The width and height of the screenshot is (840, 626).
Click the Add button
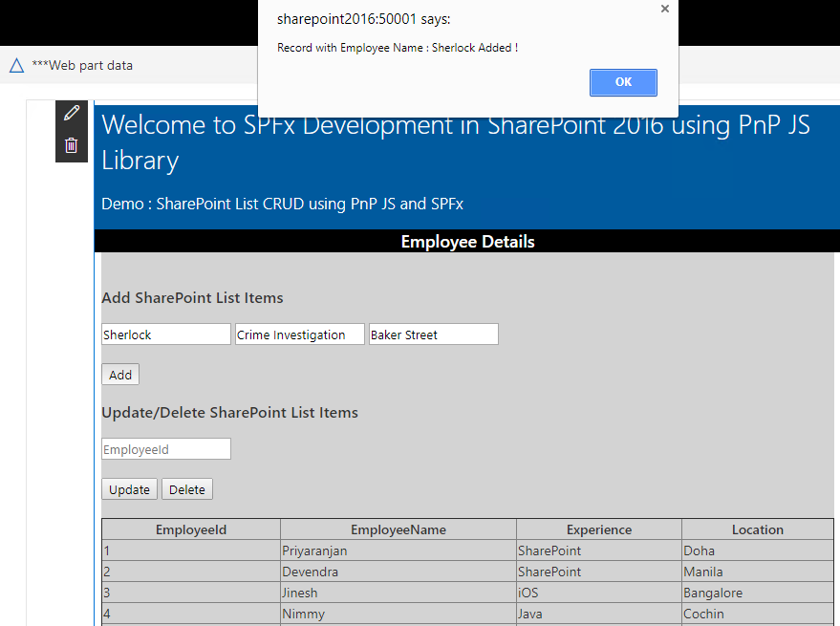point(120,375)
